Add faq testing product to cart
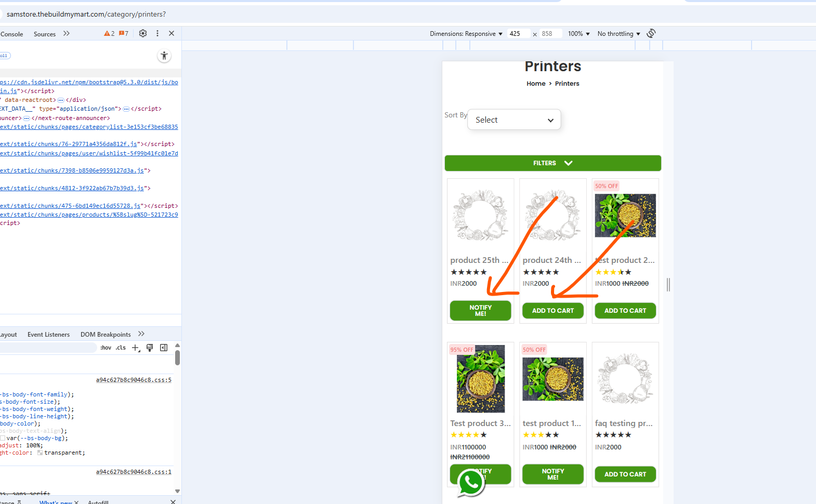The image size is (816, 504). click(625, 474)
